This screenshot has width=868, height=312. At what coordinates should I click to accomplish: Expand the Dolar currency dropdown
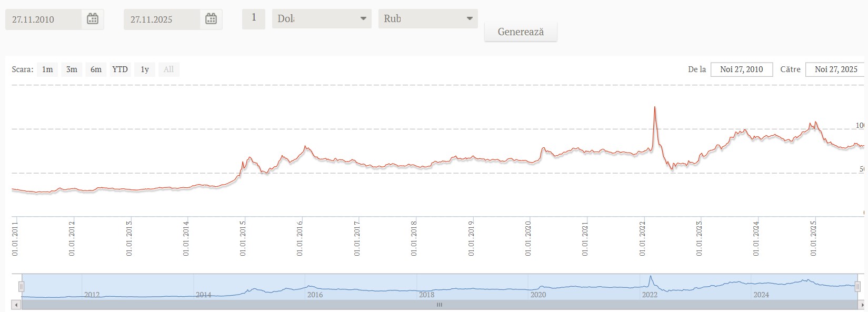pos(321,19)
